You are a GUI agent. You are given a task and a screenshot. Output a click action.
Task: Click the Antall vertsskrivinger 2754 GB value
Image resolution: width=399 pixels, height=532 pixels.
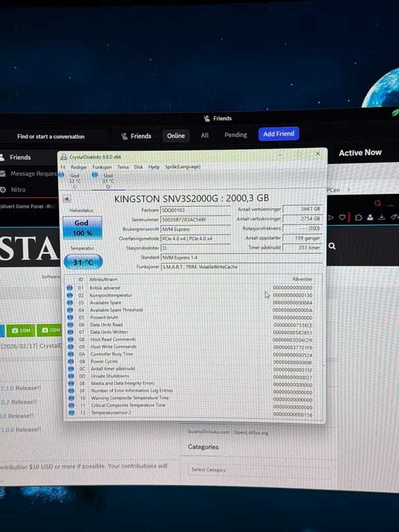tap(302, 219)
